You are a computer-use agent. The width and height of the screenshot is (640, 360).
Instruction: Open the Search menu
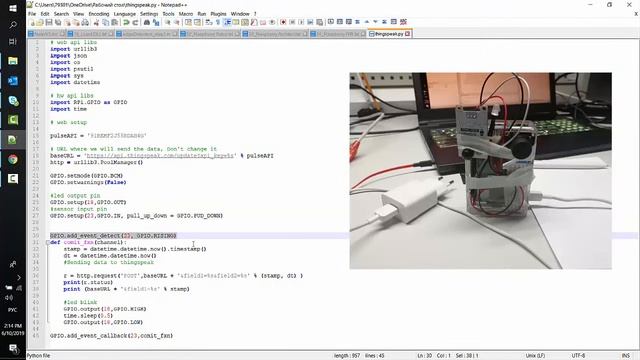[61, 14]
